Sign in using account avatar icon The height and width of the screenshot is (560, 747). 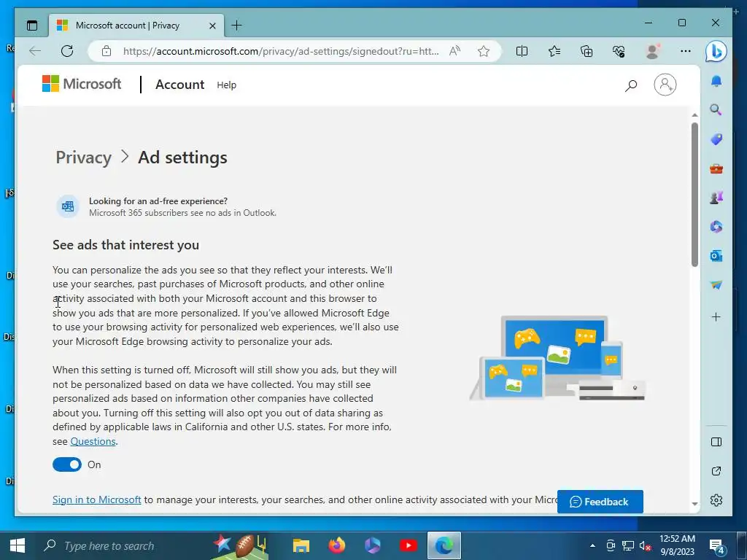[x=665, y=85]
